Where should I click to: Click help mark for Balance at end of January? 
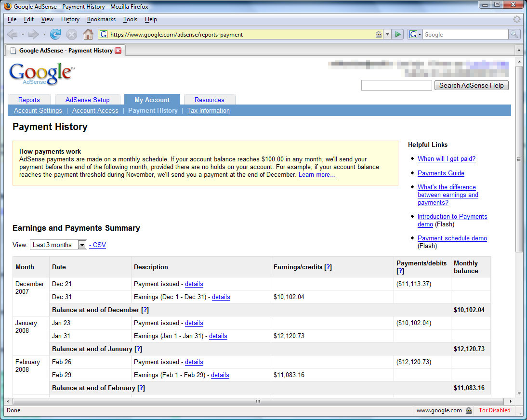[x=138, y=349]
